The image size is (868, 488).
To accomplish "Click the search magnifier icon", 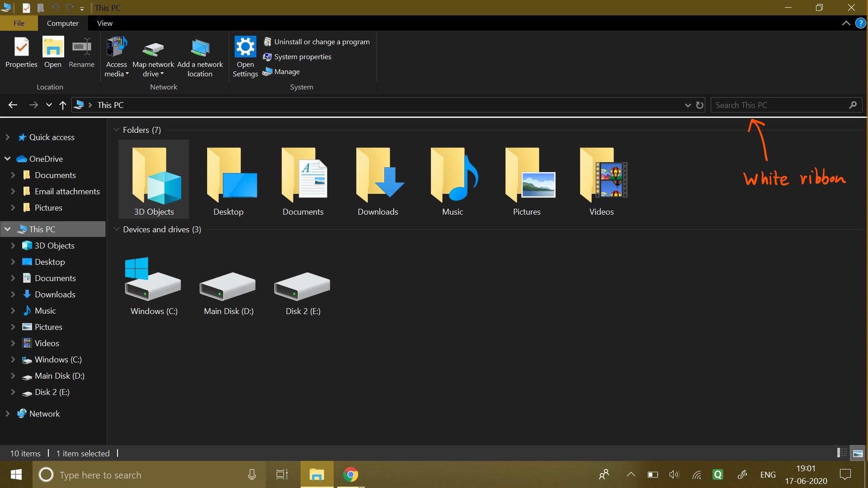I will pyautogui.click(x=853, y=105).
